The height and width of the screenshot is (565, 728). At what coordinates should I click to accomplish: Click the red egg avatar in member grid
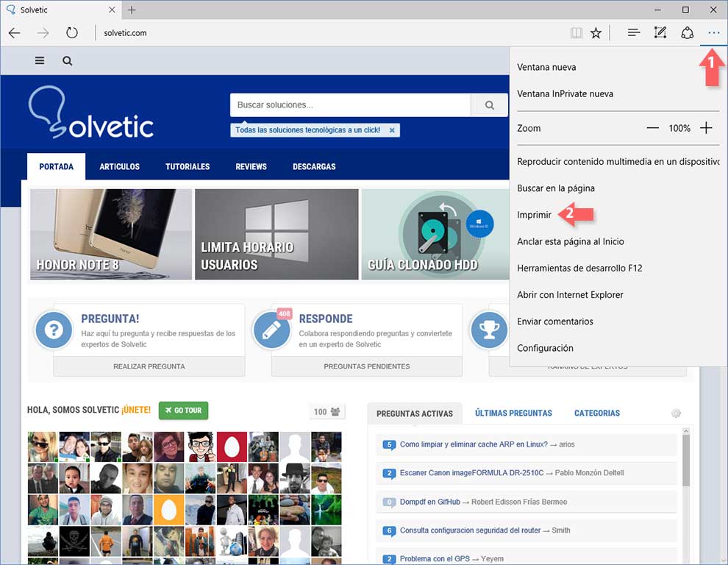click(x=232, y=447)
